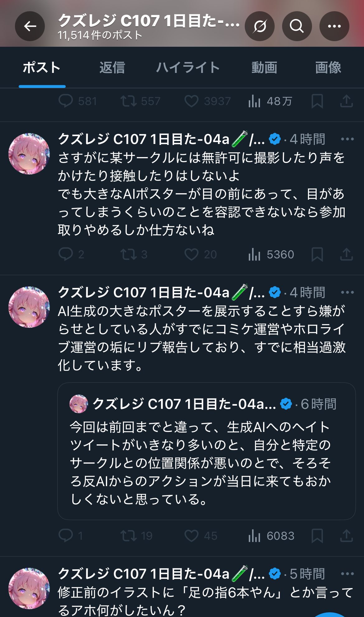Open header three-dot more options
This screenshot has height=617, width=364.
coord(334,26)
